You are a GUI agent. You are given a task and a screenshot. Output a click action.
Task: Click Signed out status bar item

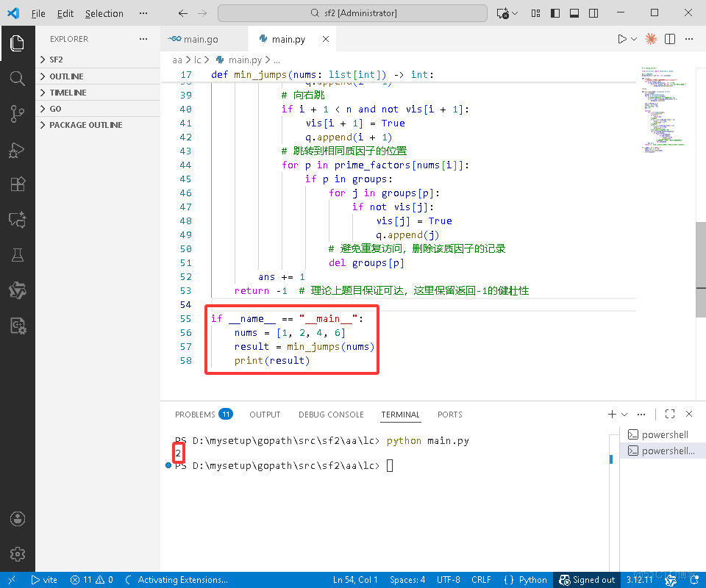[x=587, y=580]
